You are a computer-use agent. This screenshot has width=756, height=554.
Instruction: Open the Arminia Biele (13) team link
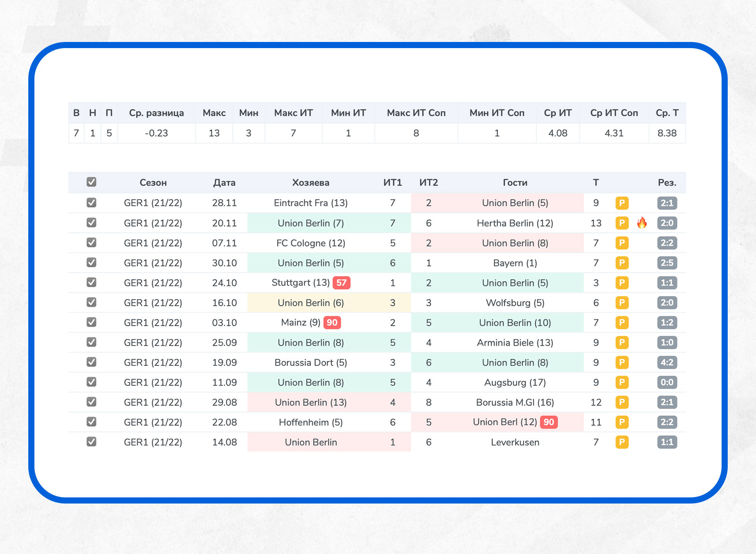515,343
